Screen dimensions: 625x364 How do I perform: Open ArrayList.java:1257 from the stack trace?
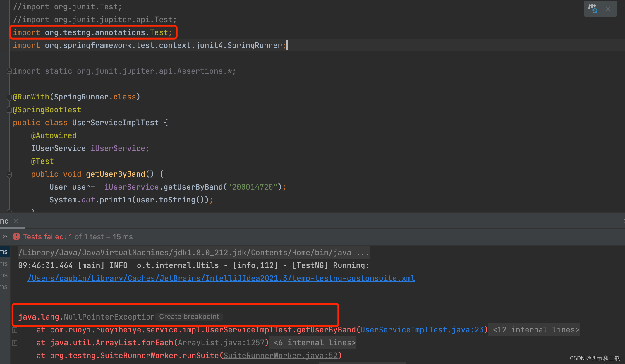click(222, 343)
